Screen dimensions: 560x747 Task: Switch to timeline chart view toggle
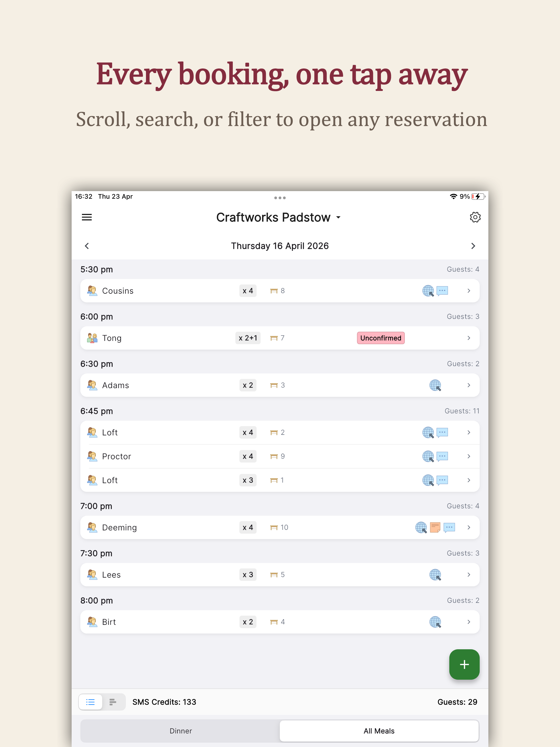[x=113, y=702]
